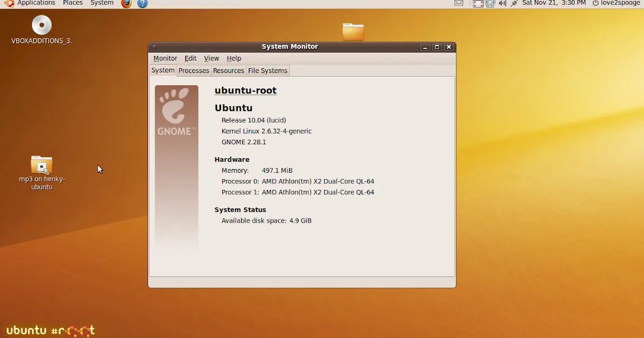Screen dimensions: 644x338
Task: Open the Edit menu
Action: [x=191, y=58]
